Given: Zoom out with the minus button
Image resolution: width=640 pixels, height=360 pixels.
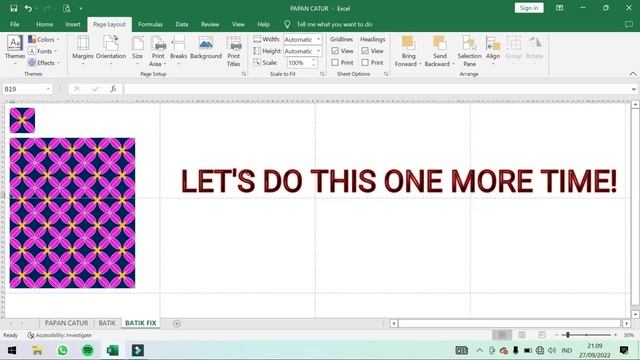Looking at the screenshot, I should pyautogui.click(x=556, y=335).
